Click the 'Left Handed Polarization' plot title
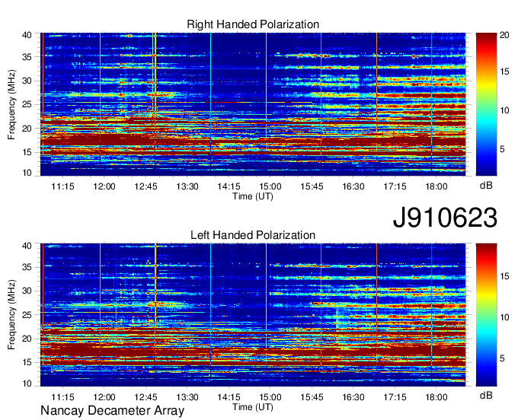 [x=253, y=235]
